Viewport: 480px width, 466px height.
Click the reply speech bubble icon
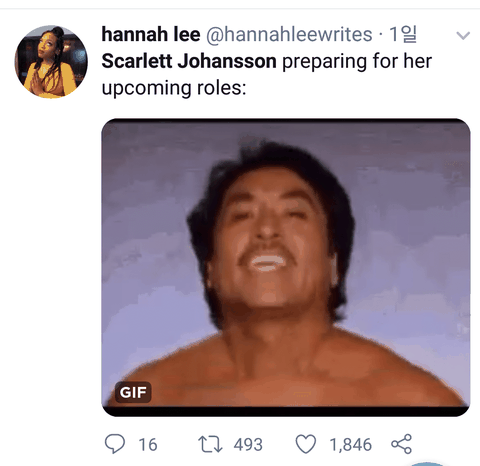(x=115, y=444)
